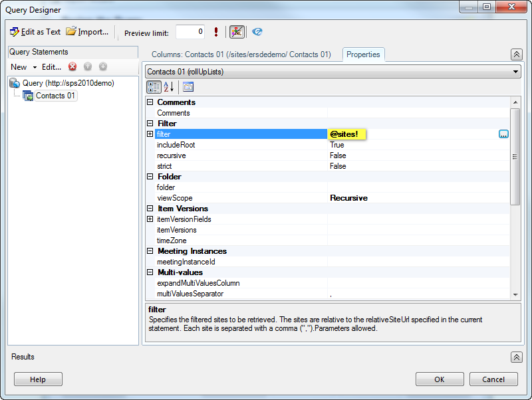Click the ellipsis button for filter value
Screen dimensions: 532x400
click(x=503, y=134)
